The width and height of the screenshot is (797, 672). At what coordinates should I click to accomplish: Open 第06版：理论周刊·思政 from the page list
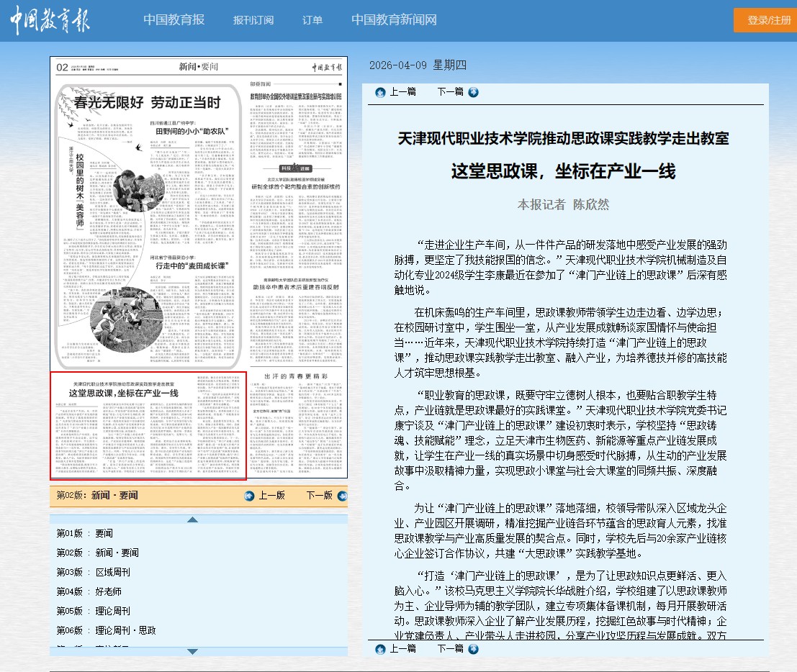106,630
